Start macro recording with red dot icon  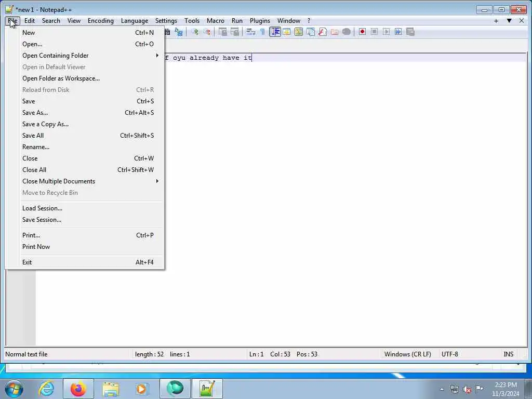point(362,32)
